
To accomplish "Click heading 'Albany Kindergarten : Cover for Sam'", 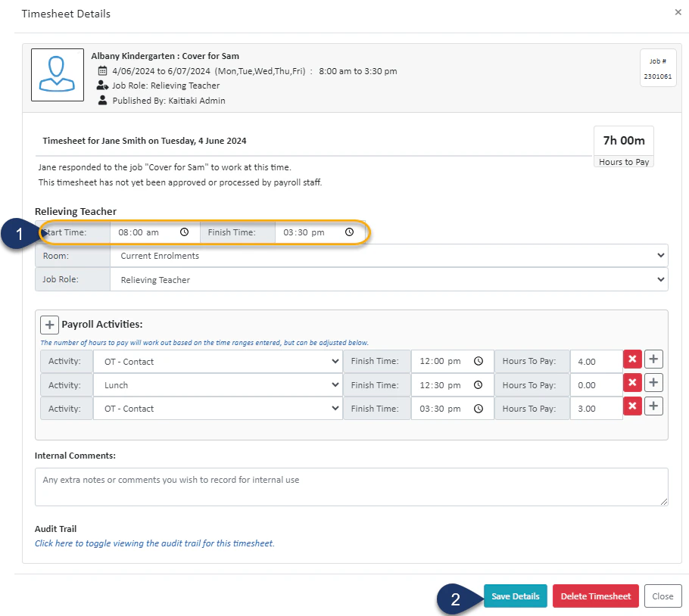I will point(165,56).
